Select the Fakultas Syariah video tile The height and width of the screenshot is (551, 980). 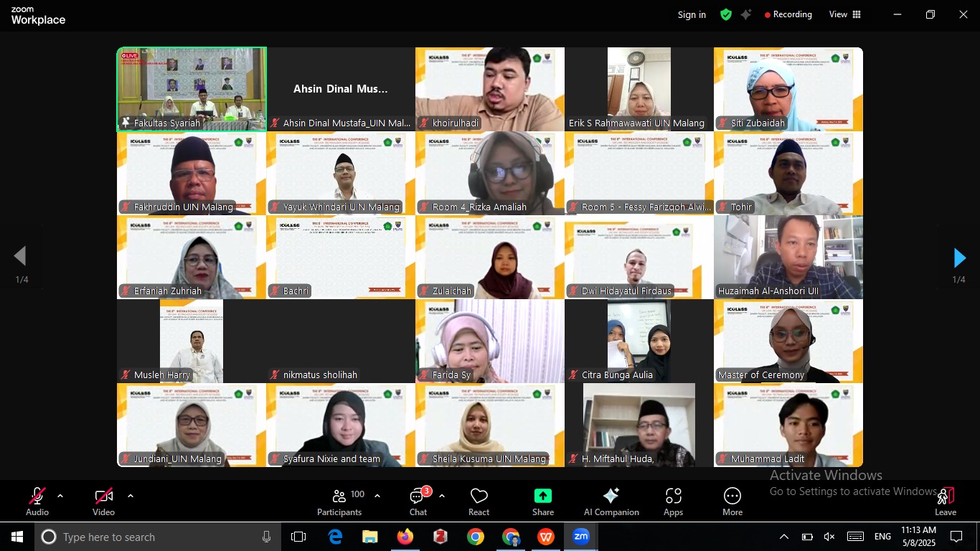click(x=192, y=89)
